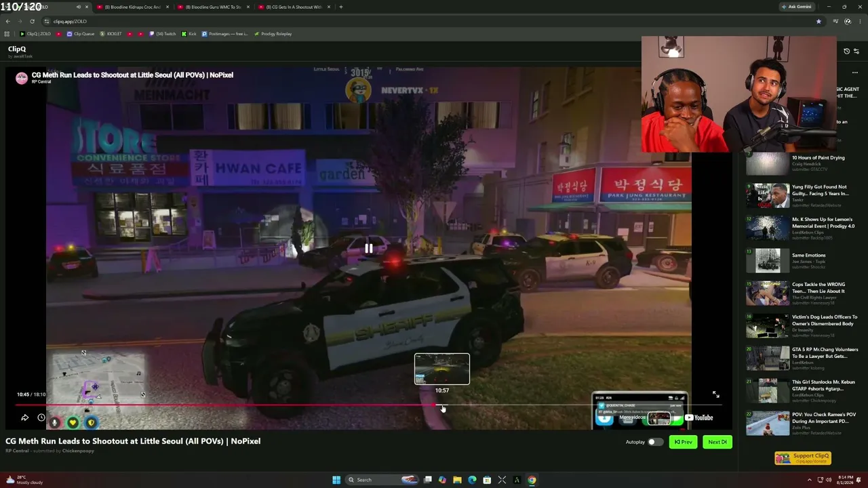Open YouTube logo link on the player
The height and width of the screenshot is (488, 868).
699,418
